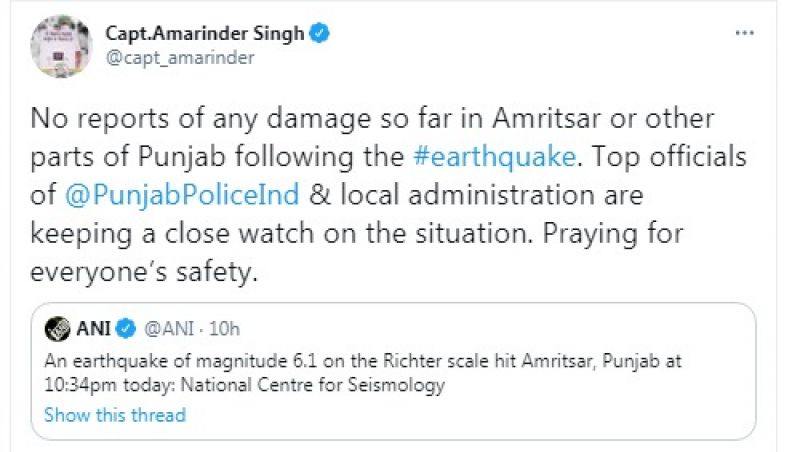Image resolution: width=800 pixels, height=452 pixels.
Task: Select the Show this thread link
Action: click(115, 414)
